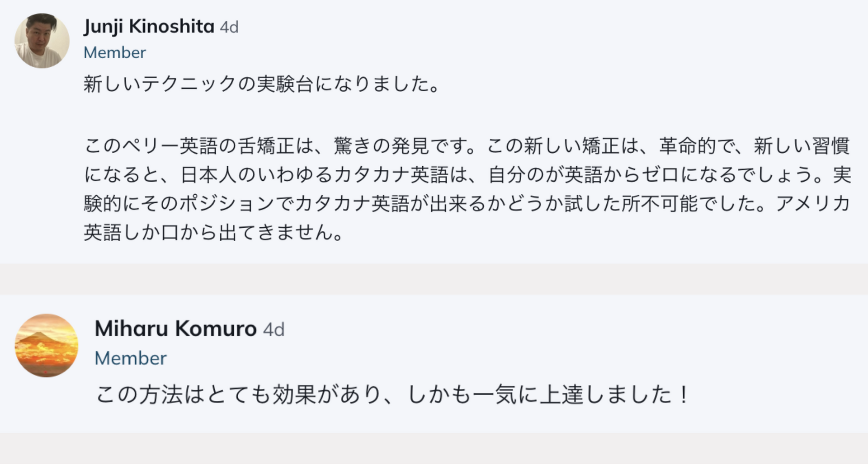Click the line beginning このペリー英語の舌矯正は

[x=467, y=146]
